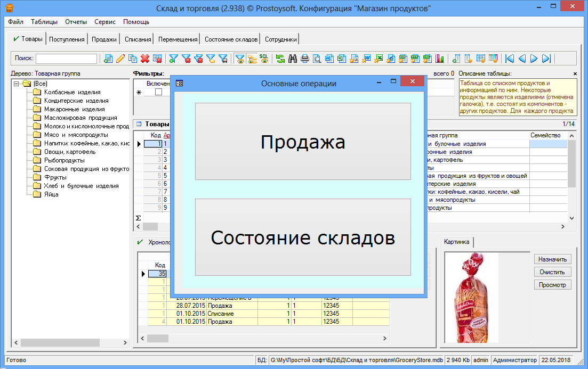The height and width of the screenshot is (369, 588).
Task: Switch to the Поступления tab
Action: (x=67, y=39)
